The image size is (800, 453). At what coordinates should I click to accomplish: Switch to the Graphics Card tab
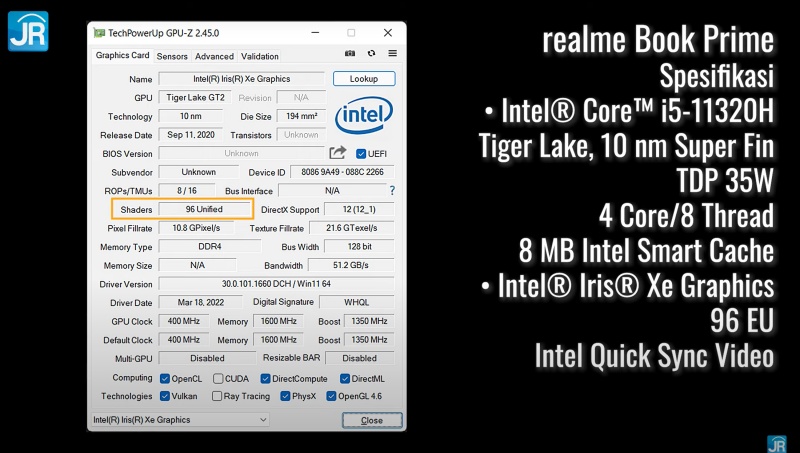point(122,55)
